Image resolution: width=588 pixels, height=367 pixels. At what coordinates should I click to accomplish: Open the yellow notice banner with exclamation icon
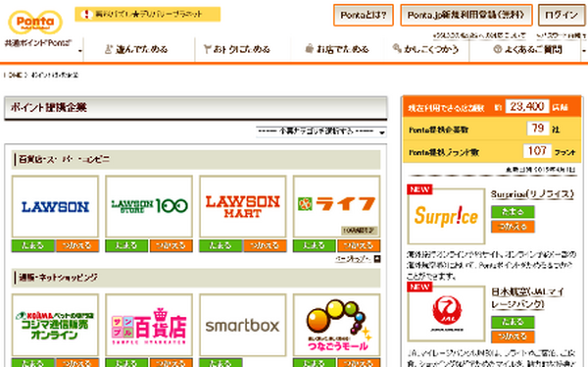pyautogui.click(x=147, y=15)
